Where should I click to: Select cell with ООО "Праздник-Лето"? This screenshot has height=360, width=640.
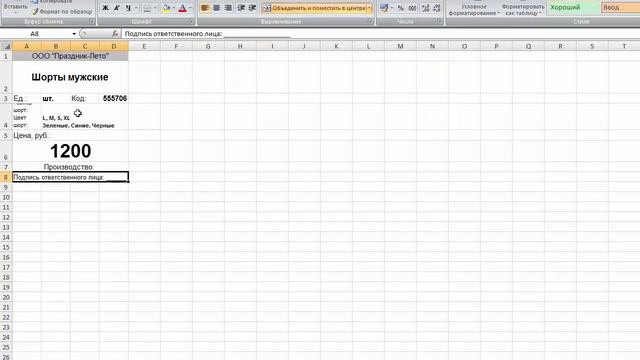click(70, 56)
